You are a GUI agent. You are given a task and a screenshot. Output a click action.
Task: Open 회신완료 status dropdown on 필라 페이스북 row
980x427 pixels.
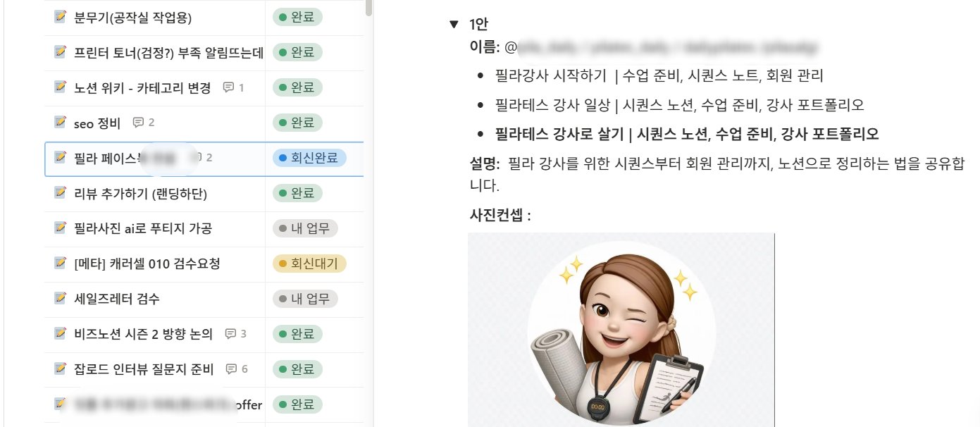[x=309, y=158]
